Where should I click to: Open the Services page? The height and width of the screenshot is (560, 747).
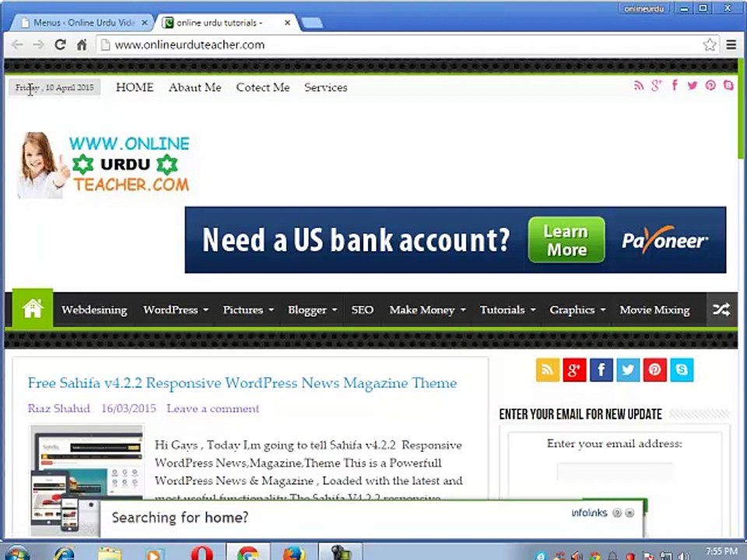(326, 87)
